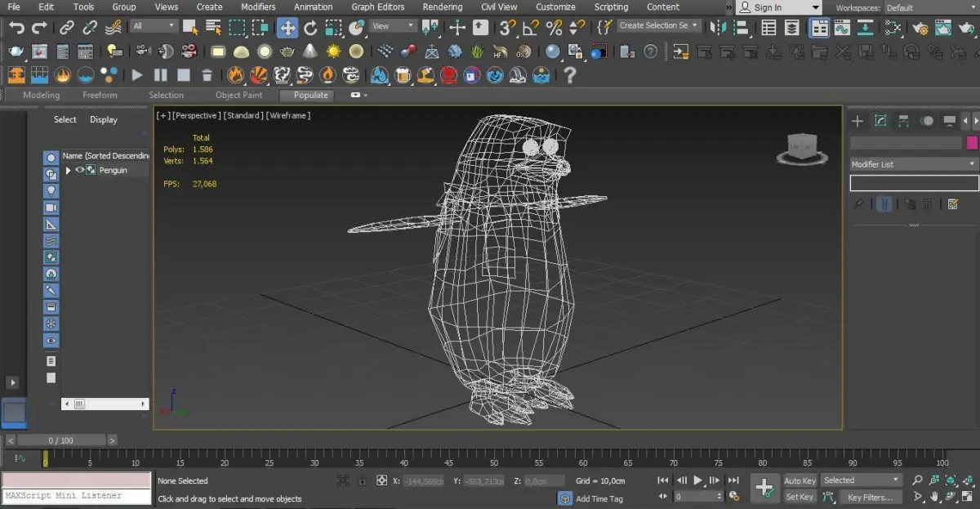Open the selection filter All dropdown

154,26
